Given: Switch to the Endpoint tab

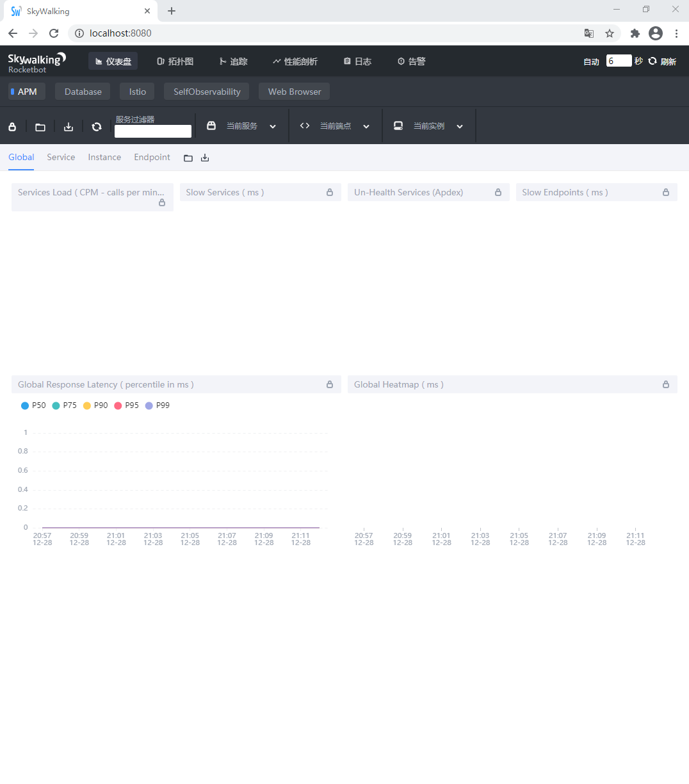Looking at the screenshot, I should 152,157.
